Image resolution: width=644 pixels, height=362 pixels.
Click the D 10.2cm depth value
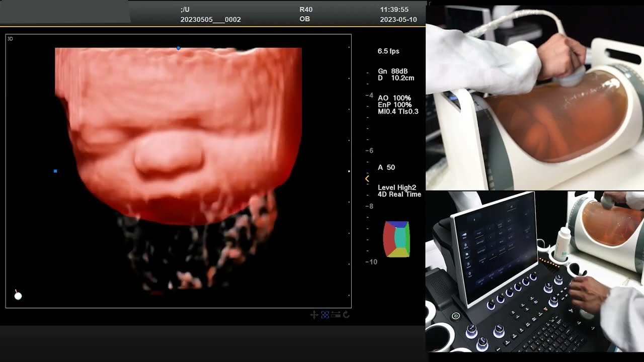396,78
